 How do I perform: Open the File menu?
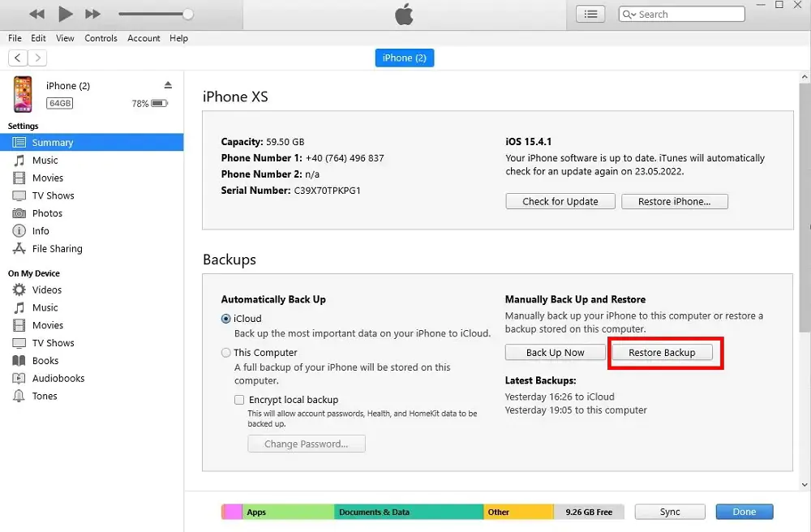(x=15, y=38)
